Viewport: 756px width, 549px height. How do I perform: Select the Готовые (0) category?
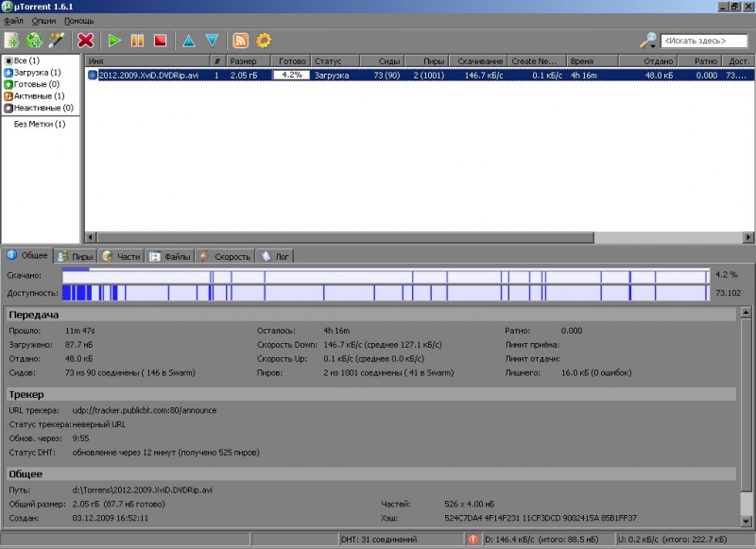[32, 84]
